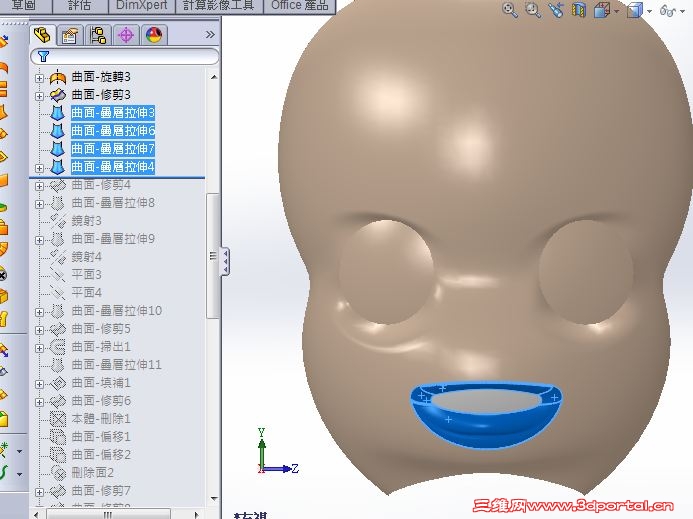Click the Zoom to Fit icon
The height and width of the screenshot is (519, 693).
click(510, 10)
